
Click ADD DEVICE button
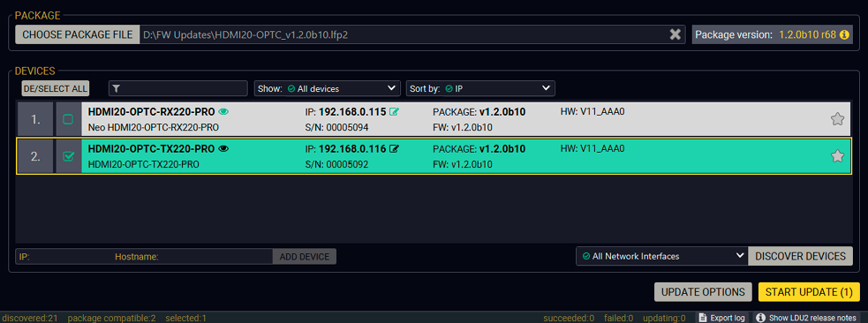[305, 257]
